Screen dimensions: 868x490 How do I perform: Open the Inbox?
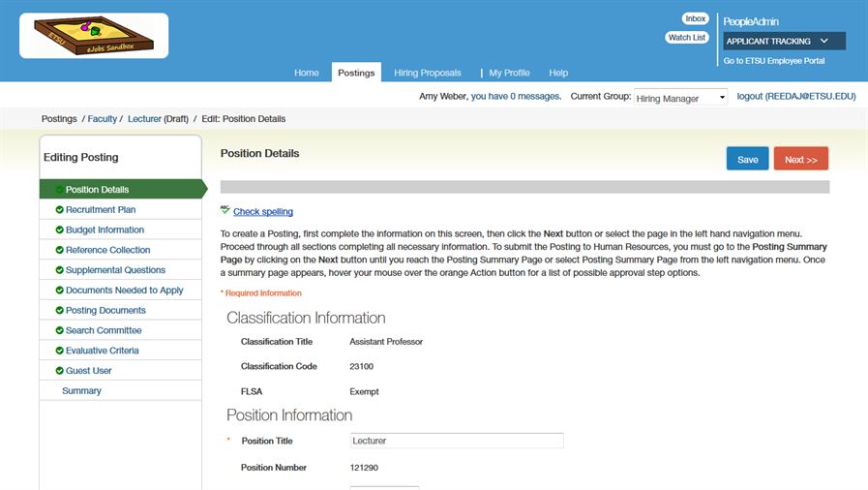[695, 18]
